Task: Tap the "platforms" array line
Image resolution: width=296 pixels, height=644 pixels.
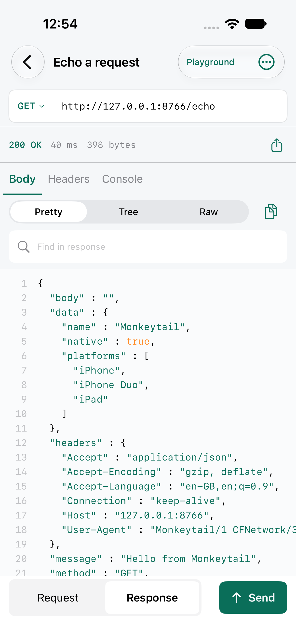Action: pyautogui.click(x=105, y=356)
